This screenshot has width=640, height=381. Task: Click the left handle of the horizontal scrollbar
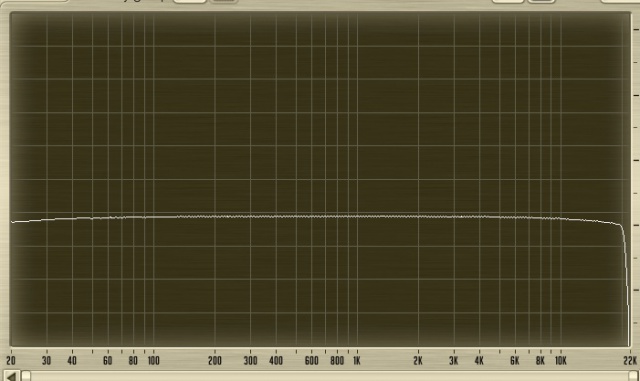pyautogui.click(x=26, y=376)
